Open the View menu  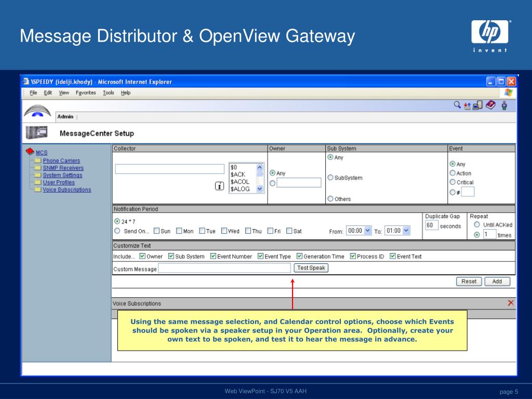point(64,92)
